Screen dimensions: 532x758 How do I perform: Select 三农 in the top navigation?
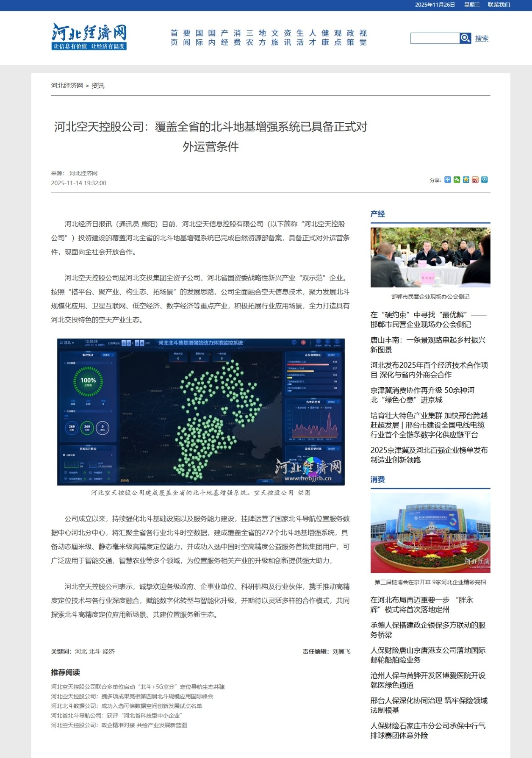(x=250, y=38)
